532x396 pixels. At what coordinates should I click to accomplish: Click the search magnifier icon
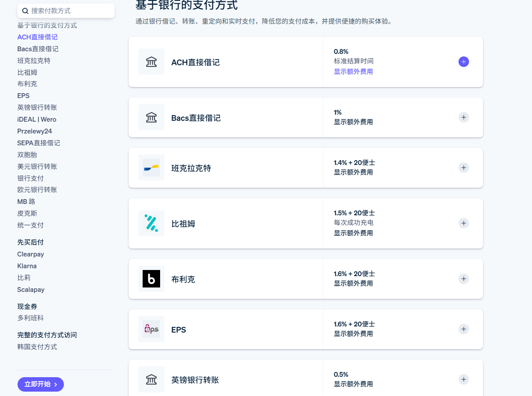click(25, 11)
